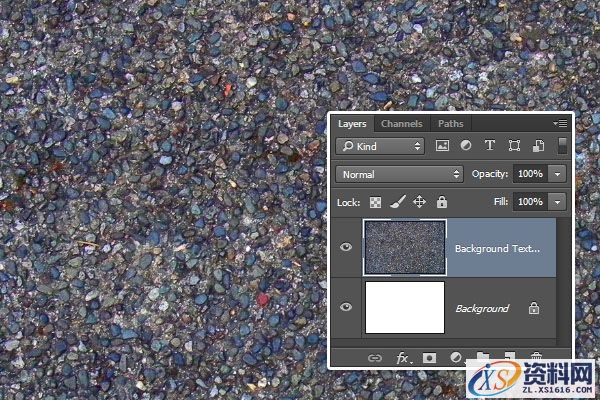
Task: Toggle lock image pixels brush icon
Action: click(397, 202)
